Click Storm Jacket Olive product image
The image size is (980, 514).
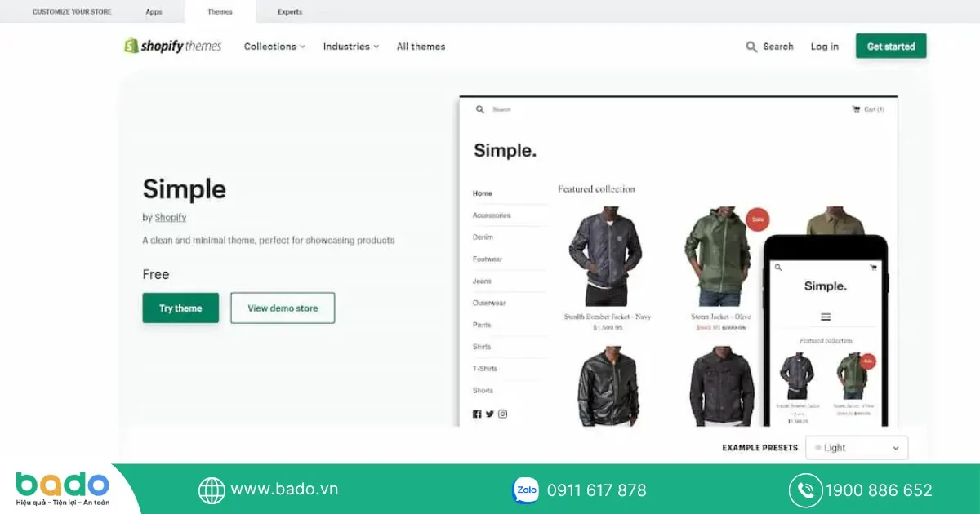click(719, 257)
